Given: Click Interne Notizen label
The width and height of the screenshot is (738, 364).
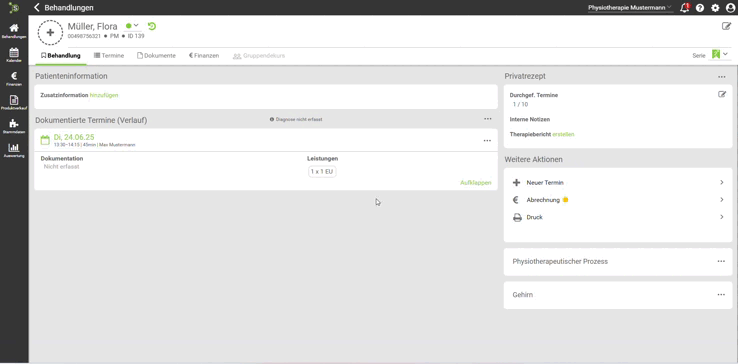Looking at the screenshot, I should pyautogui.click(x=530, y=120).
